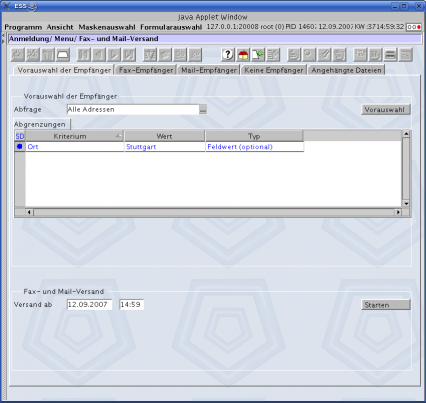Click the table's vertical scrollbar down arrow
The image size is (426, 403).
click(x=406, y=204)
